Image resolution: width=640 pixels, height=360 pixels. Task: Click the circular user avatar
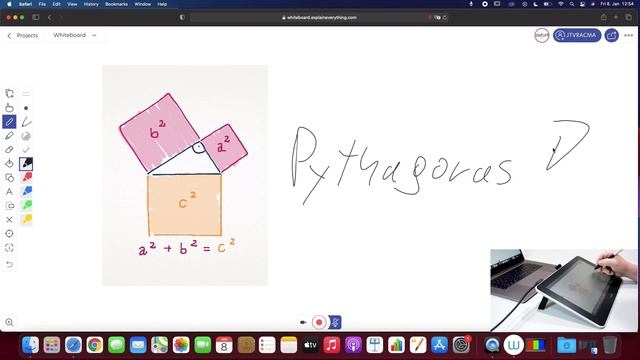[x=542, y=36]
